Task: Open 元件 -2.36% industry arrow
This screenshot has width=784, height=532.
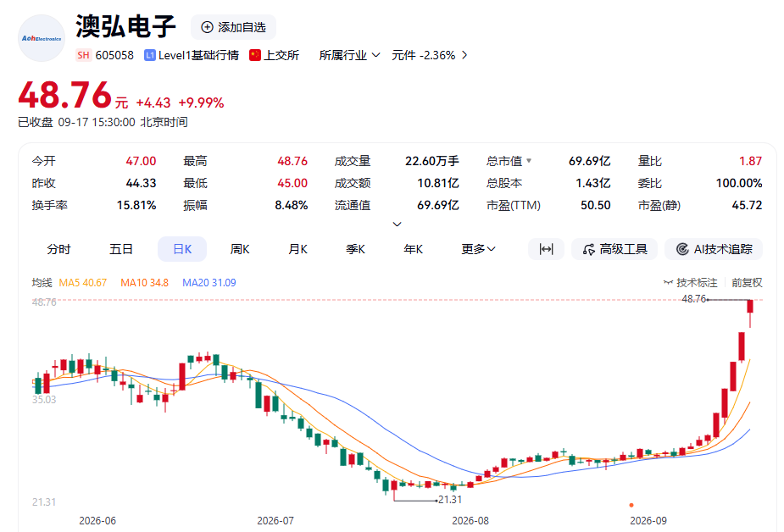Action: point(464,55)
